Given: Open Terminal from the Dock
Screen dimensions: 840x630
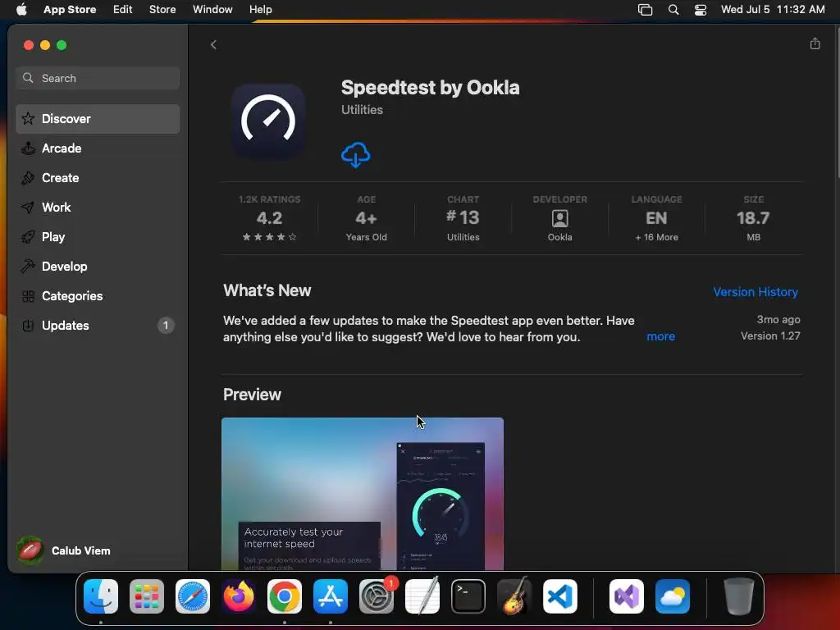Looking at the screenshot, I should coord(468,596).
